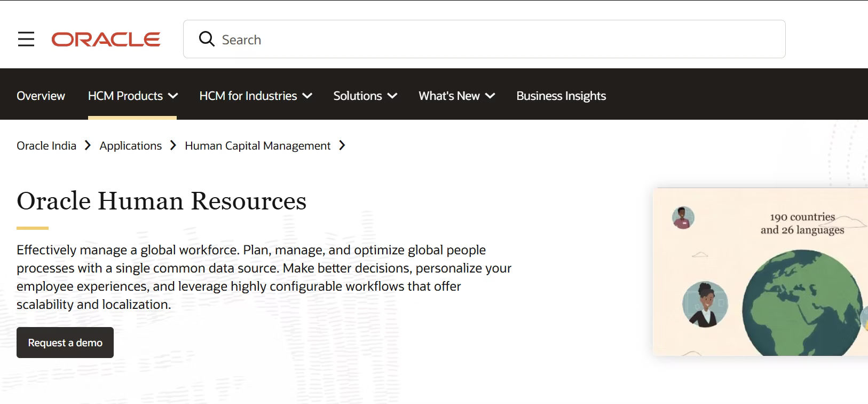Viewport: 868px width, 404px height.
Task: Click the Oracle logo
Action: pyautogui.click(x=106, y=40)
